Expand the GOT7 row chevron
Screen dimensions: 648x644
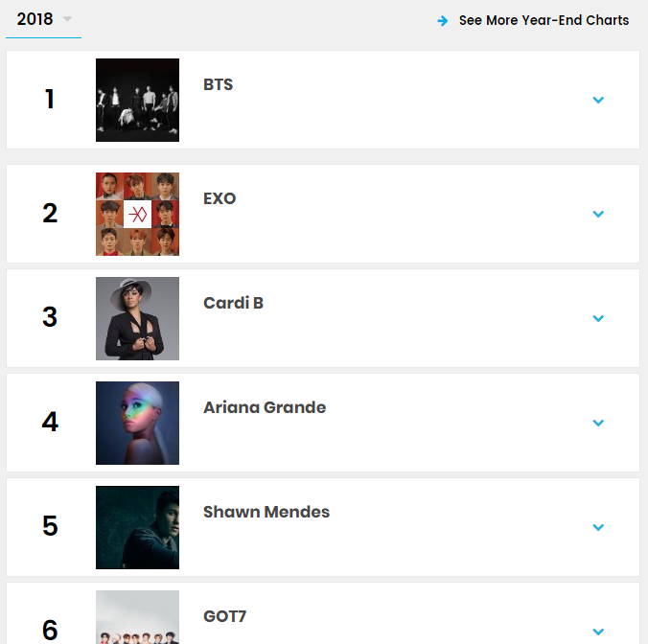coord(598,631)
